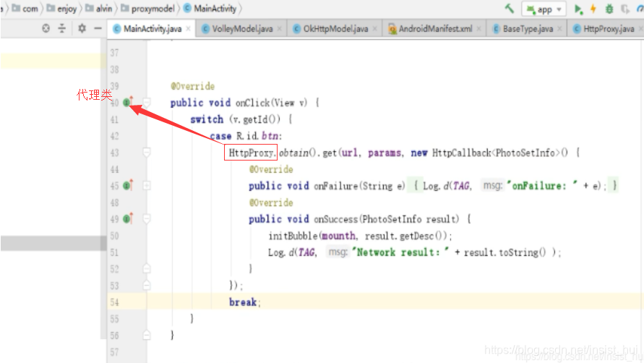This screenshot has height=363, width=644.
Task: Open project panel settings gear
Action: (x=82, y=28)
